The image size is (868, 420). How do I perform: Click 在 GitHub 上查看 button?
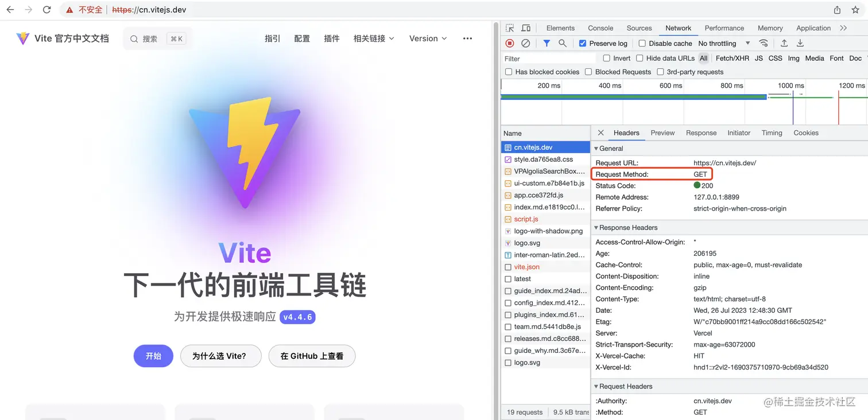coord(312,356)
